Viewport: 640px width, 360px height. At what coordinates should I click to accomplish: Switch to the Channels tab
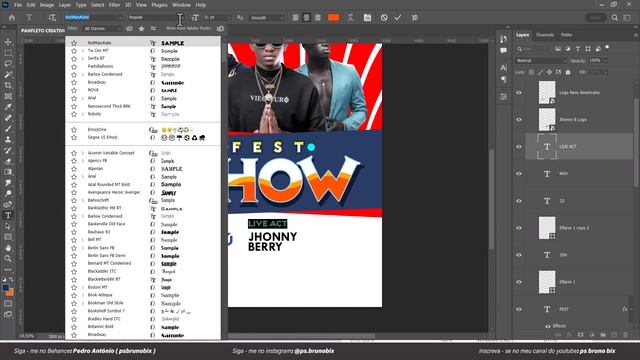pyautogui.click(x=545, y=35)
